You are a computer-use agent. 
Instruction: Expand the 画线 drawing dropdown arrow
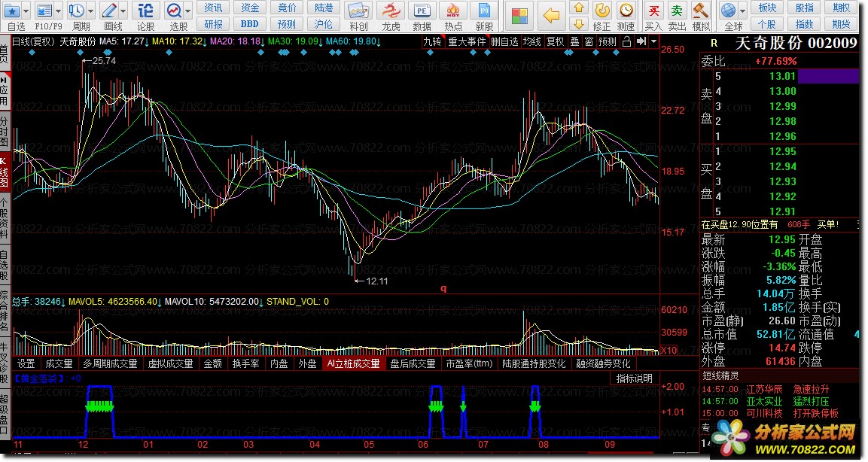pos(123,11)
